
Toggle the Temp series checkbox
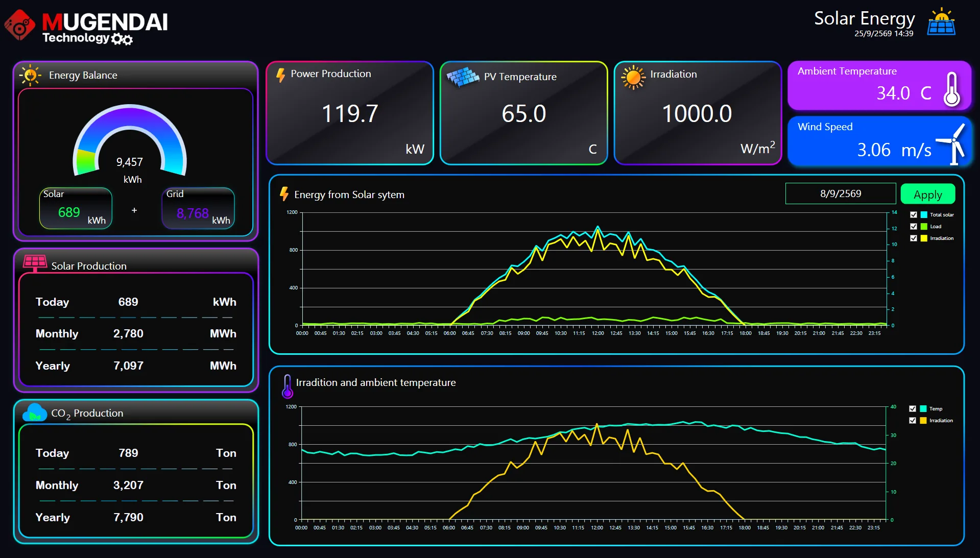[913, 409]
